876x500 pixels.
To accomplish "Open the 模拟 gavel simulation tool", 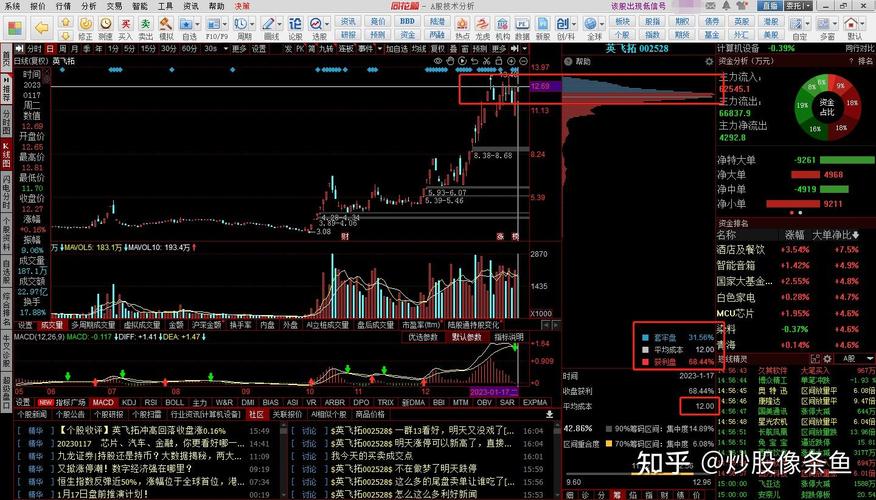I will (166, 28).
